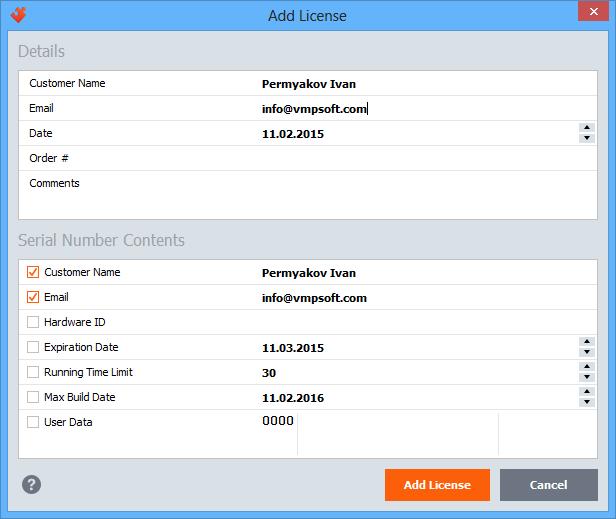
Task: Open help via question mark icon
Action: (31, 484)
